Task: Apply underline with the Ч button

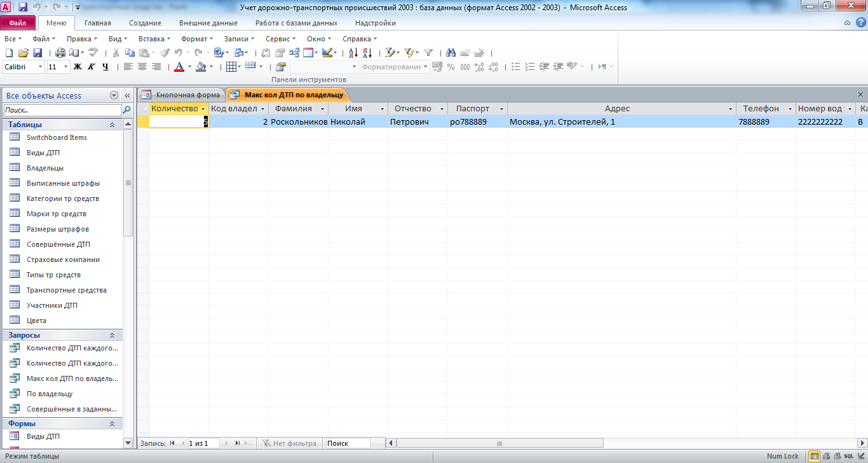Action: 105,67
